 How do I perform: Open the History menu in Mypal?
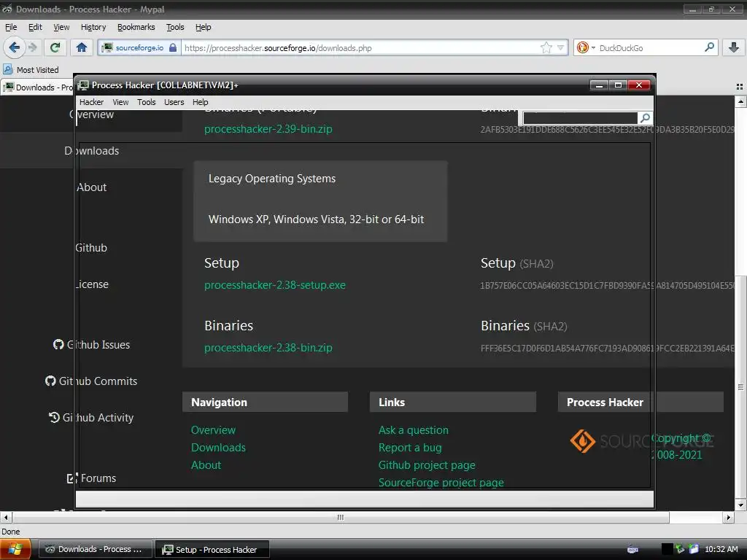[93, 27]
